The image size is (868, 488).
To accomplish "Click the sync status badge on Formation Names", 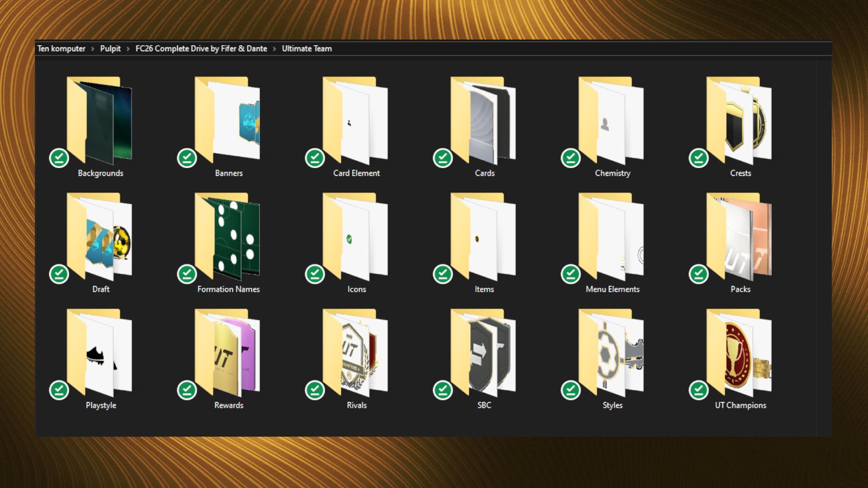I will pos(187,274).
